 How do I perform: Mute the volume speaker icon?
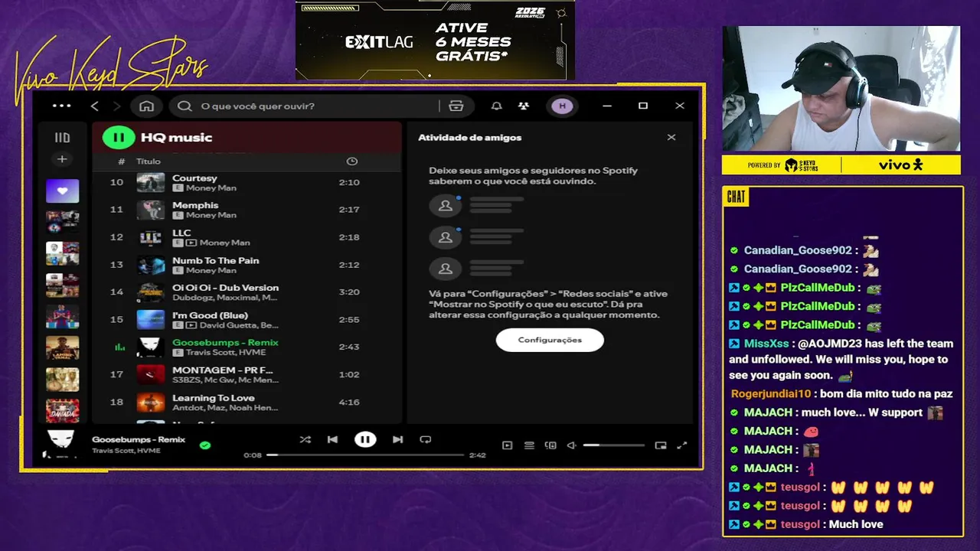click(x=571, y=445)
